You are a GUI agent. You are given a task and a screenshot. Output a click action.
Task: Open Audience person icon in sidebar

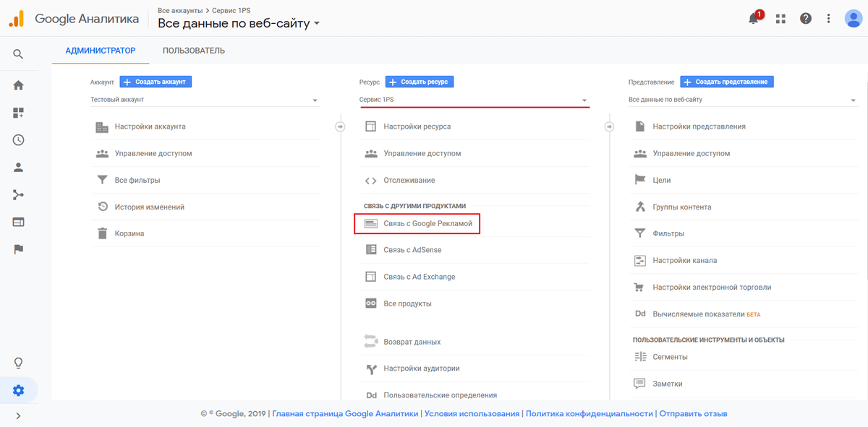pos(18,168)
